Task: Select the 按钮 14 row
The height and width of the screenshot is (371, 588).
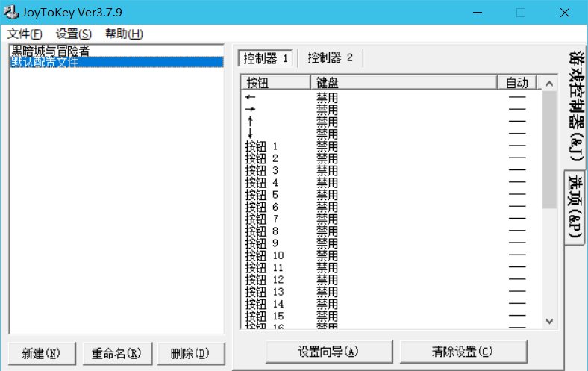Action: pyautogui.click(x=391, y=304)
